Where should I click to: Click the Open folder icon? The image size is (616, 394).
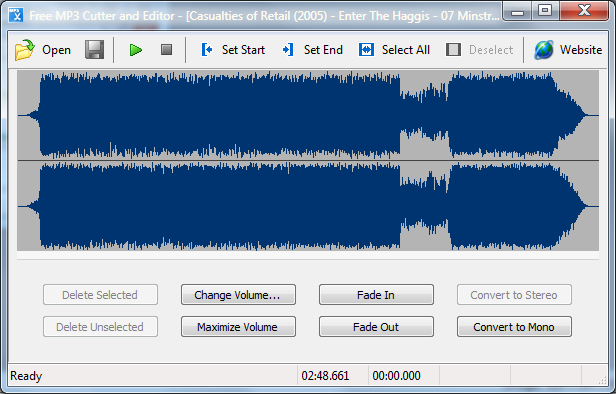pos(24,50)
